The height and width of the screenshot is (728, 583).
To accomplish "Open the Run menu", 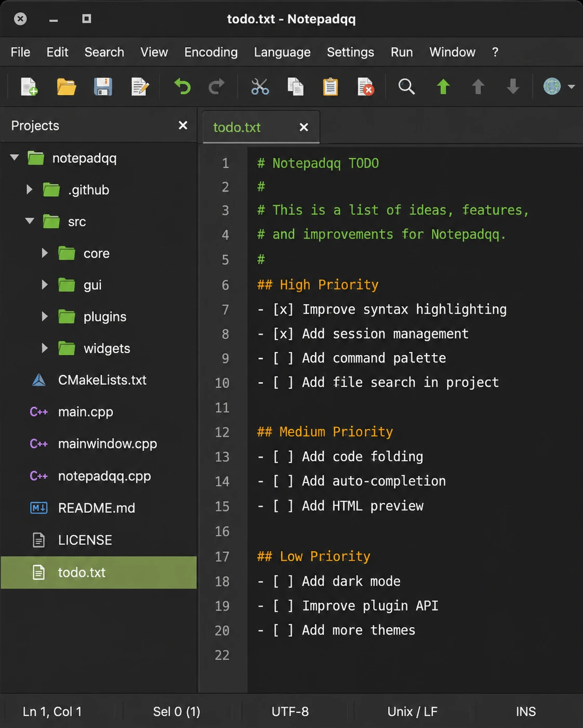I will tap(402, 52).
